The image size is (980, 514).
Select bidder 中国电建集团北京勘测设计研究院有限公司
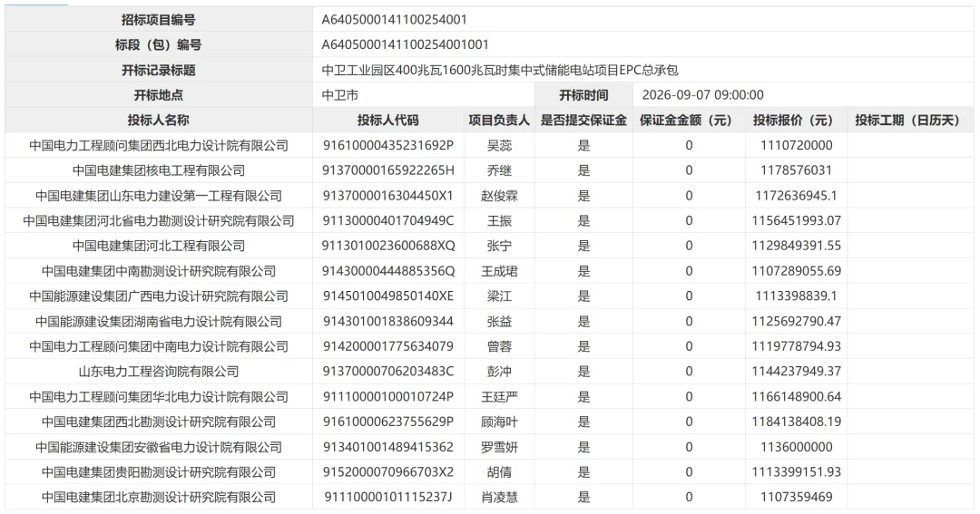point(159,497)
